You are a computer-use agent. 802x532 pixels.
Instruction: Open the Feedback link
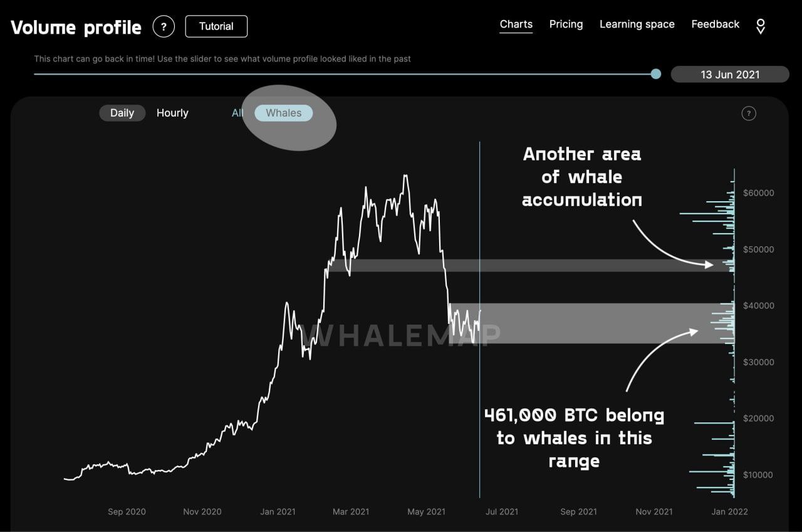(x=715, y=24)
